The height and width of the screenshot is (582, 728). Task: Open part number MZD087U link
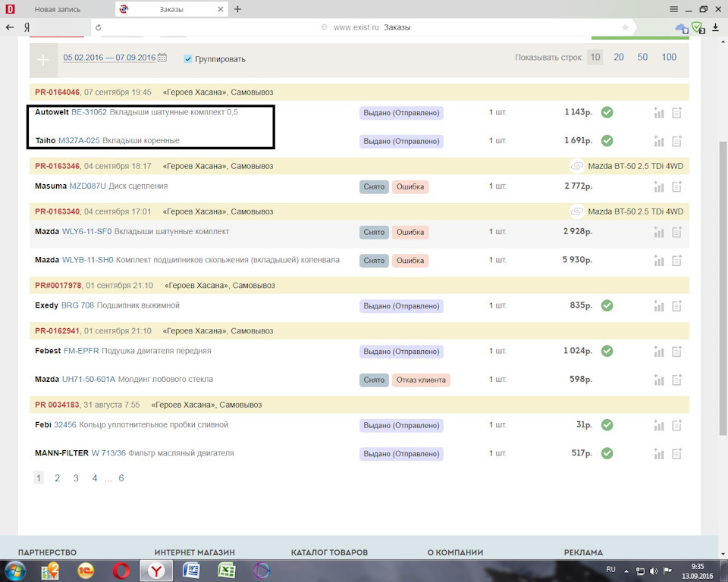pos(87,186)
